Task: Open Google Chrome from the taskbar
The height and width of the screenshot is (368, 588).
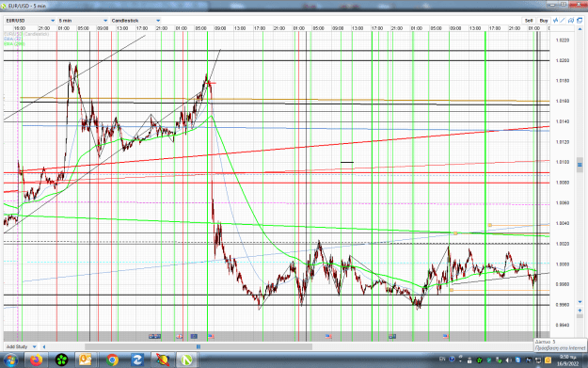Action: point(112,360)
